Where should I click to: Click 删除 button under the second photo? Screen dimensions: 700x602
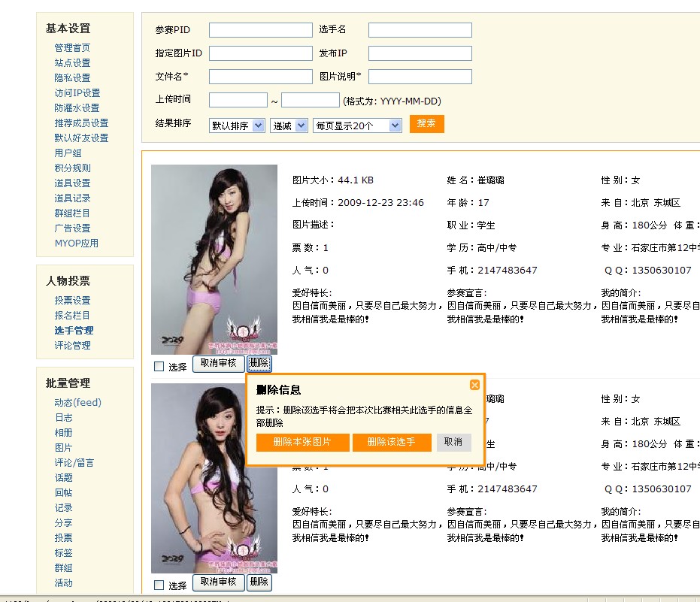coord(259,582)
